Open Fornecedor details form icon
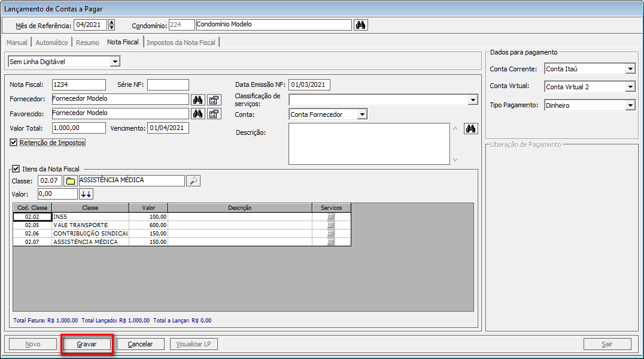 214,100
